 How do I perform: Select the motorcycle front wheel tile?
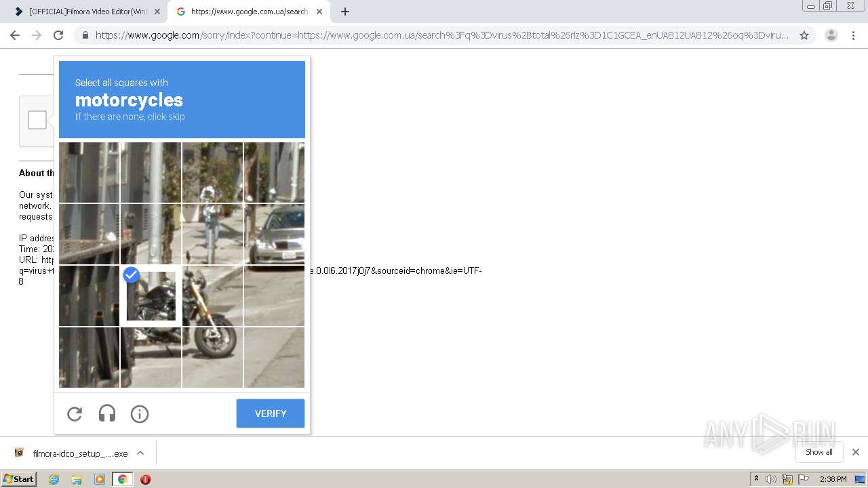coord(212,357)
